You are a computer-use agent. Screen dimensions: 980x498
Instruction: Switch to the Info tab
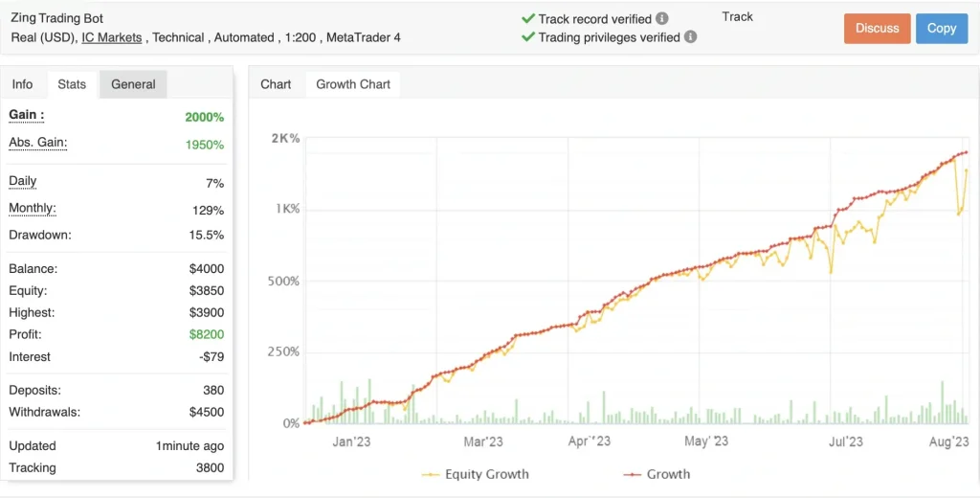click(x=22, y=84)
